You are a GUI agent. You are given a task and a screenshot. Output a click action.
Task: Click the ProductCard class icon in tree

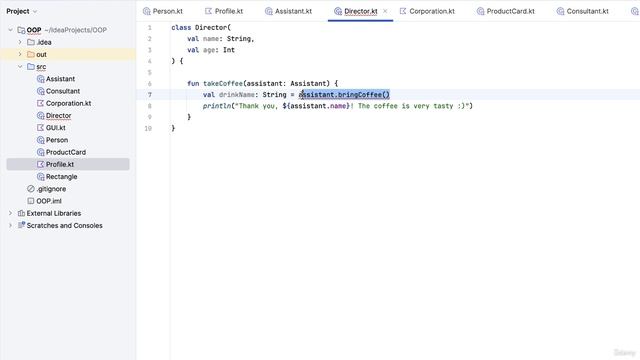pyautogui.click(x=40, y=152)
